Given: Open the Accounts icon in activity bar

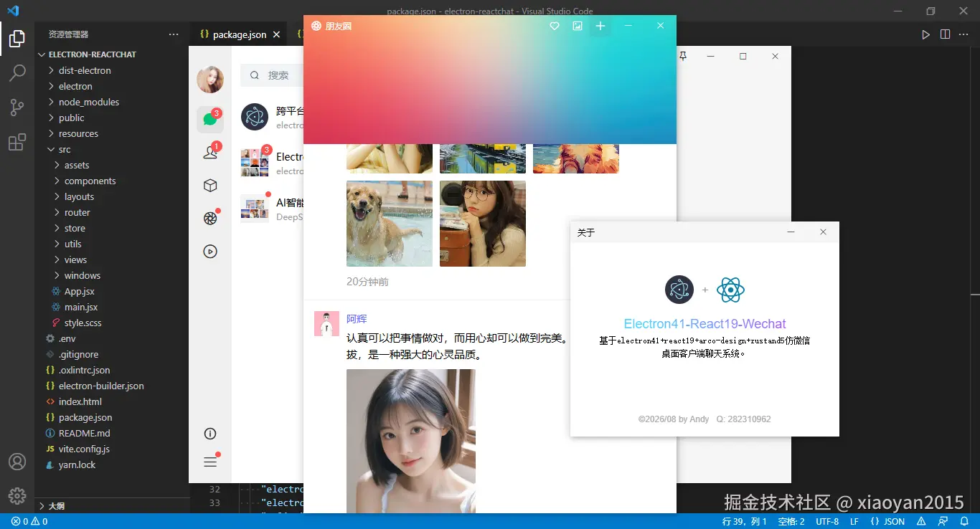Looking at the screenshot, I should point(17,462).
